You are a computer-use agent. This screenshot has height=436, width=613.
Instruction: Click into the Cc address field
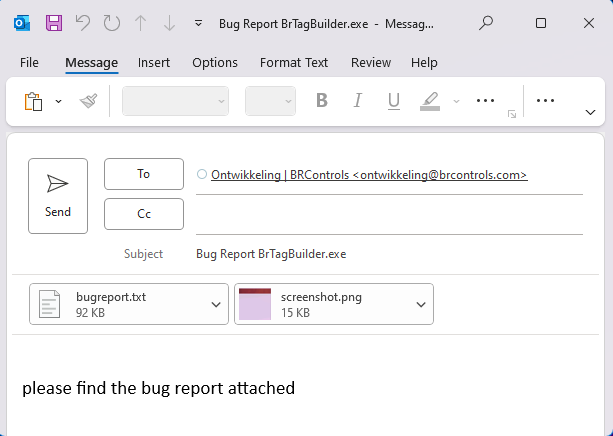click(389, 214)
